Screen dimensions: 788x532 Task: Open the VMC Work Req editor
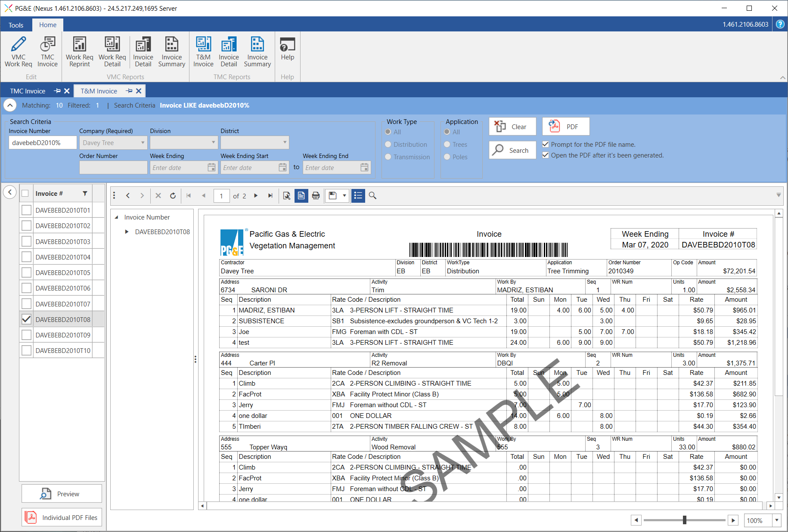(x=18, y=51)
